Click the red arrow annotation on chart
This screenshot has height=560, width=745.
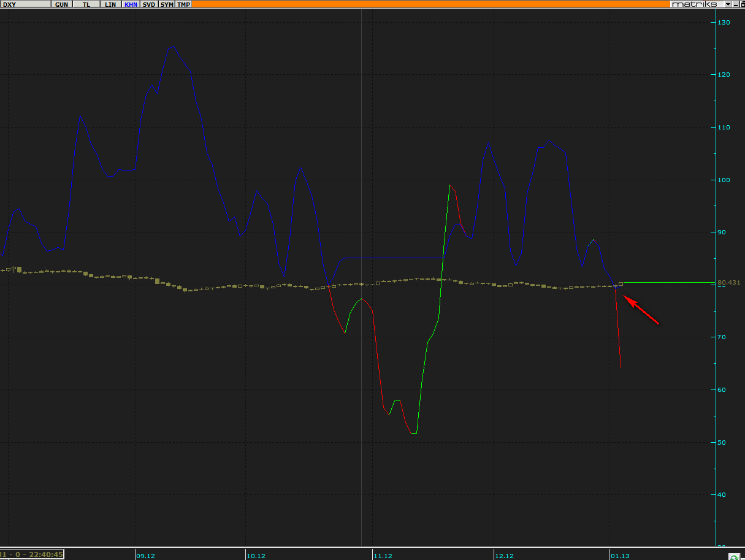641,310
